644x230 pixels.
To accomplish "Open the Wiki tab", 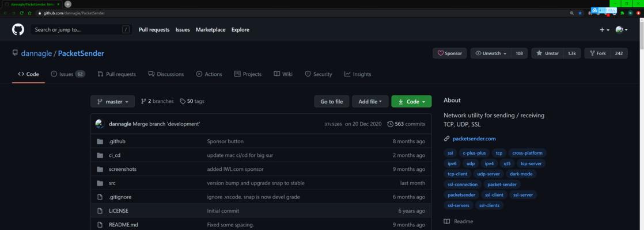I will [x=283, y=74].
